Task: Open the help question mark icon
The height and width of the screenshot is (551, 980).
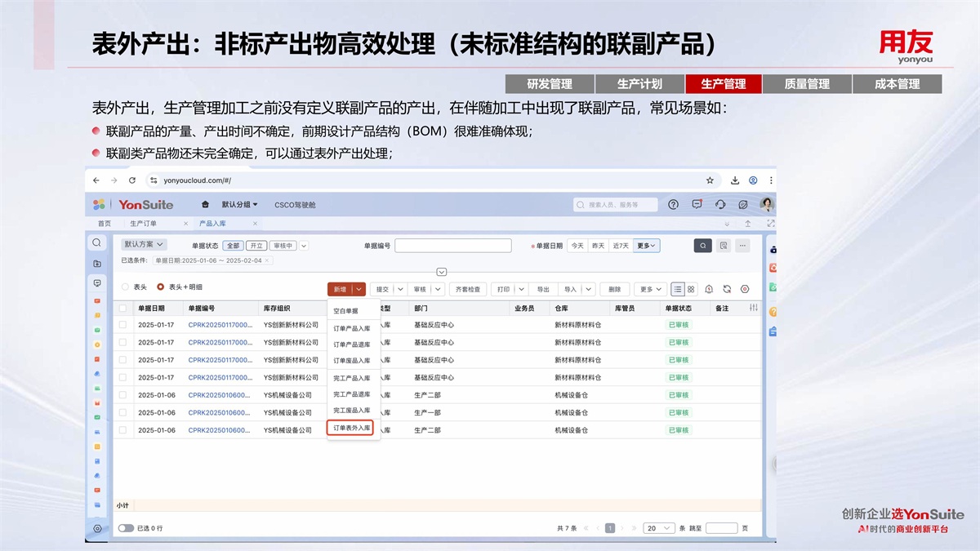Action: coord(673,205)
